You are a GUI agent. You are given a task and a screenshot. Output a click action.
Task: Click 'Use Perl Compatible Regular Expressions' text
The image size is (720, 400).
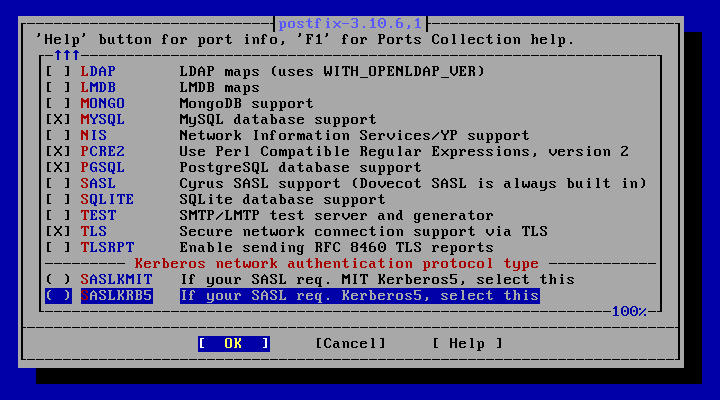(x=355, y=152)
